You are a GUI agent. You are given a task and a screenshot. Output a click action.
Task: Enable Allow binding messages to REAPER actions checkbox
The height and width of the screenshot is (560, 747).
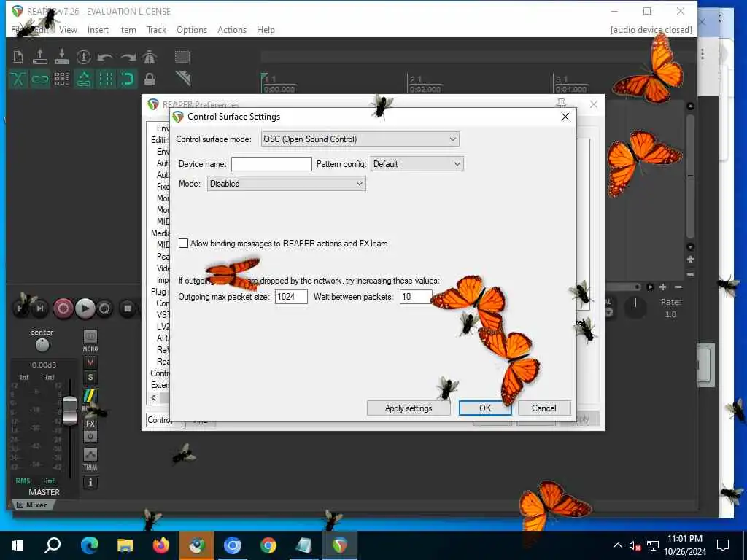click(x=183, y=244)
